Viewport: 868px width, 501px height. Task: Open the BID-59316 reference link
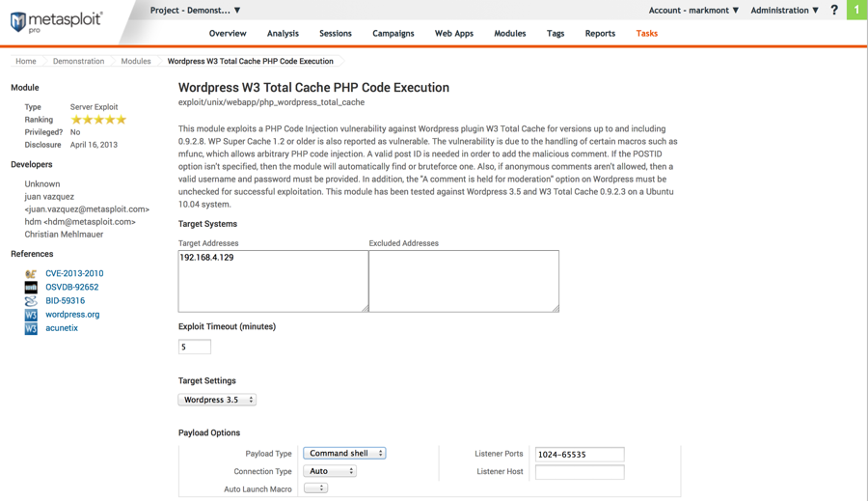coord(65,300)
